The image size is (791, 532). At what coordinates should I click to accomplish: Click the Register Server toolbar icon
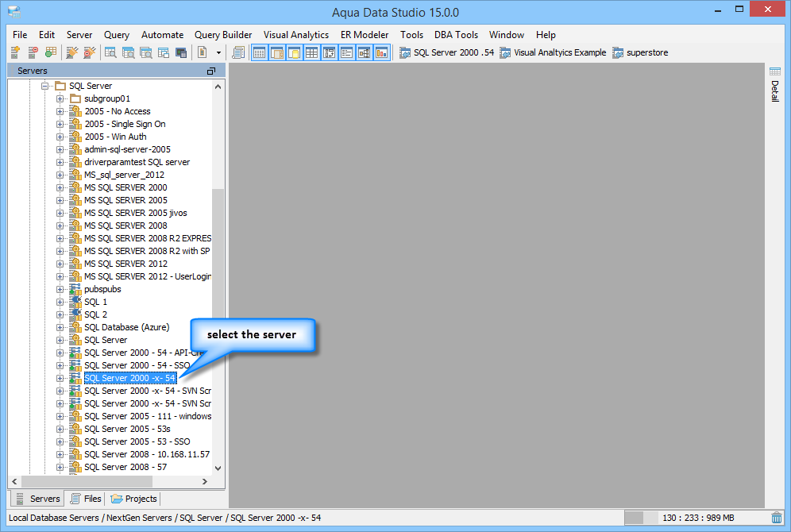click(x=15, y=52)
